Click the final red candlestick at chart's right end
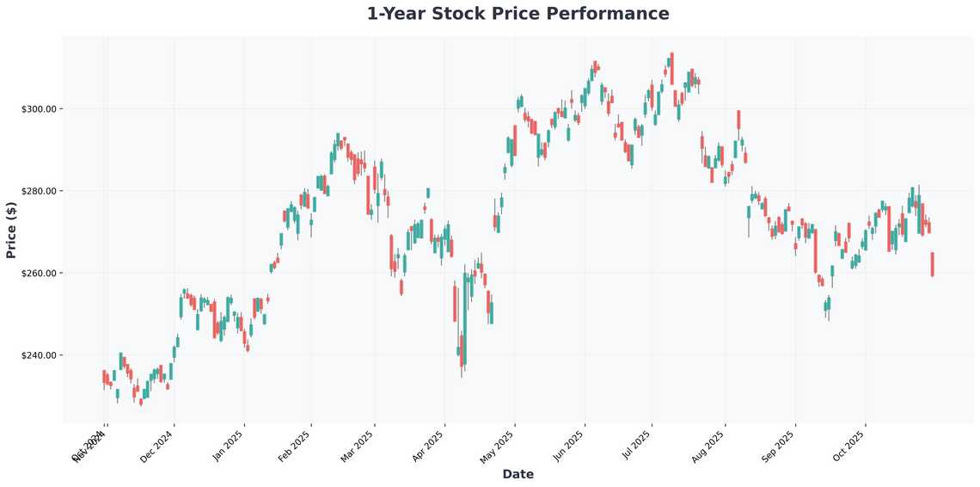 pyautogui.click(x=933, y=264)
